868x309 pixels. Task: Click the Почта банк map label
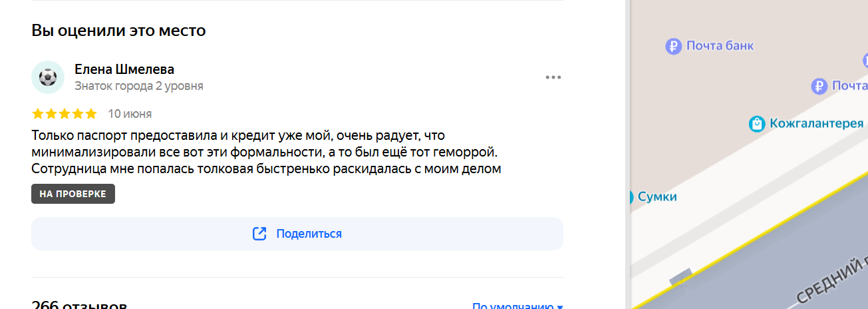(x=720, y=46)
